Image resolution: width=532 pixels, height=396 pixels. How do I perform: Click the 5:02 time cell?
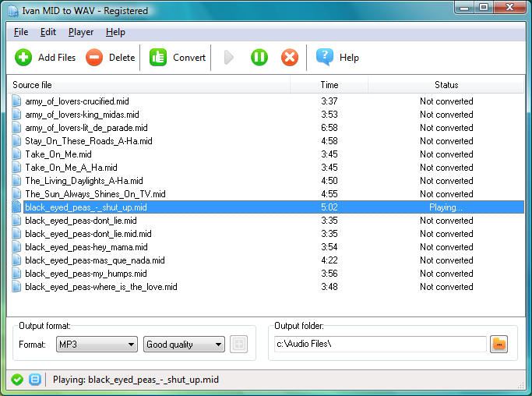point(329,207)
